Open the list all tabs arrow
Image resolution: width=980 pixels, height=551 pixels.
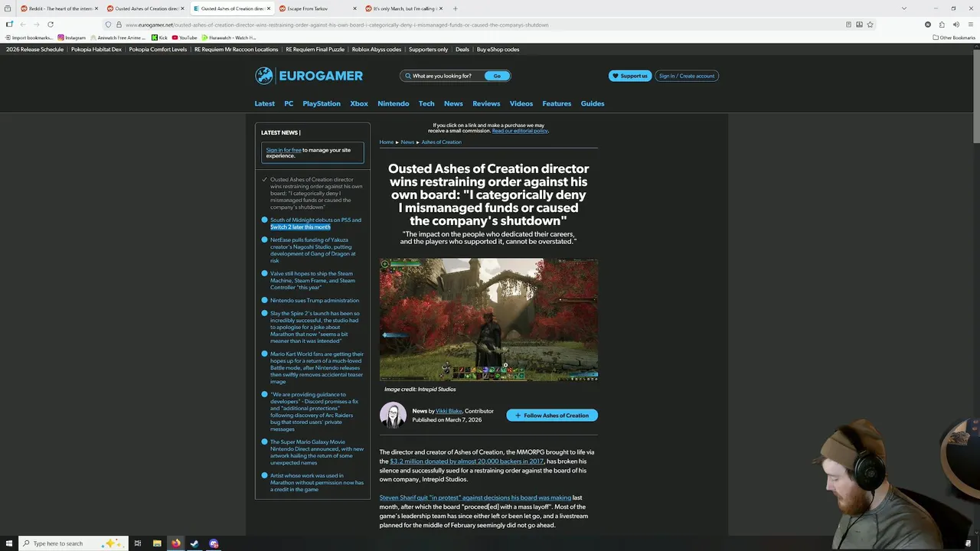904,8
